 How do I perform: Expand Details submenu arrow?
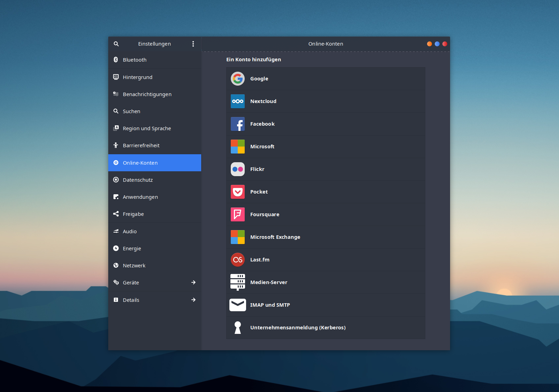(194, 300)
